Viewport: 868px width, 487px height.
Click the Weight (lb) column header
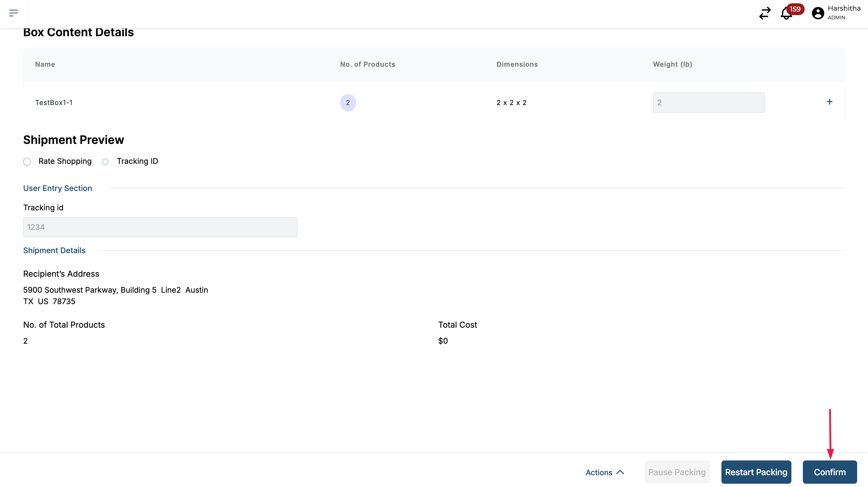point(672,64)
